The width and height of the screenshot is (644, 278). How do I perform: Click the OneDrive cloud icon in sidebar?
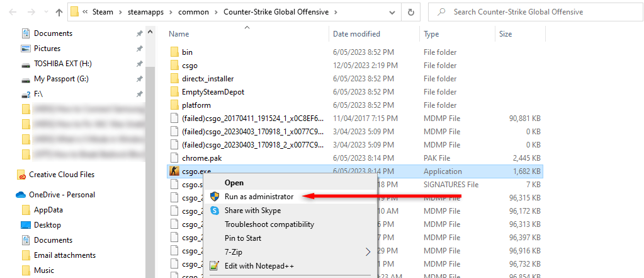tap(20, 195)
